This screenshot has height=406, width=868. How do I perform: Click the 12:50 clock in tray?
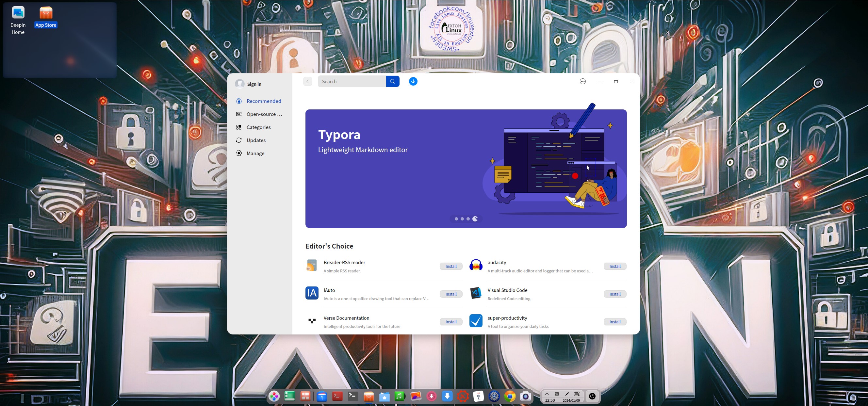pyautogui.click(x=550, y=400)
